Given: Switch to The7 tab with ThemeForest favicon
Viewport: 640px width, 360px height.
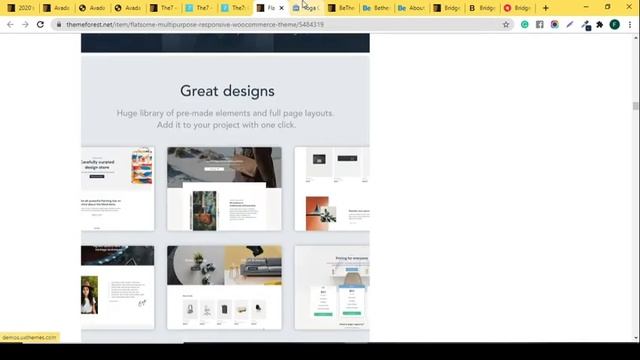Looking at the screenshot, I should pos(163,8).
